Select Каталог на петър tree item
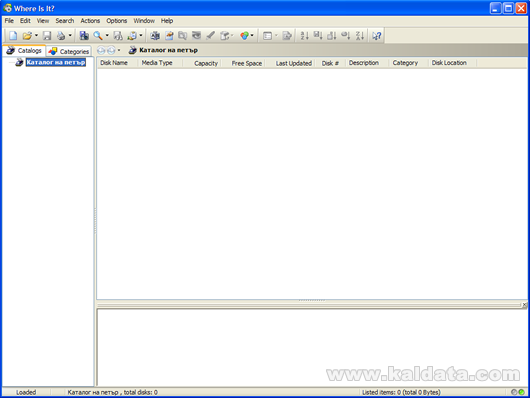The image size is (530, 398). click(x=56, y=62)
